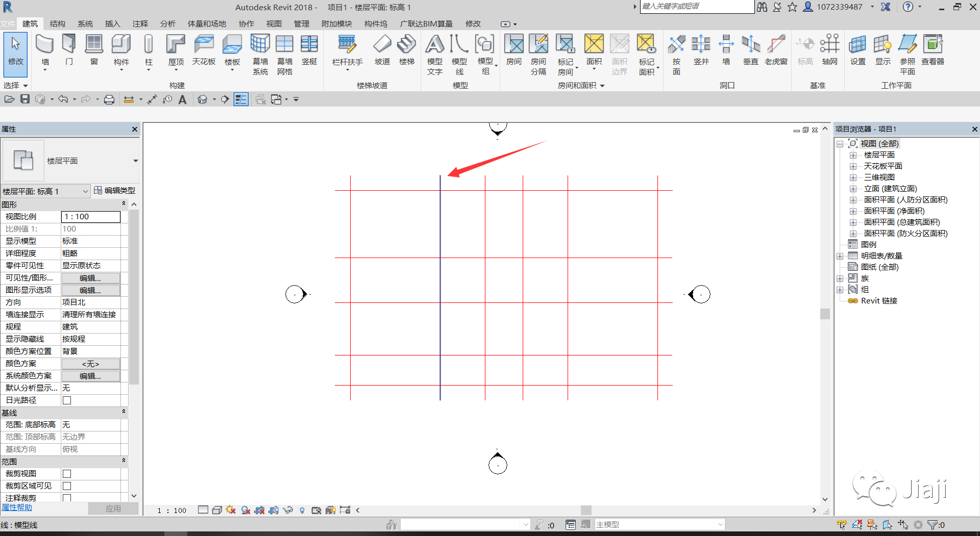980x536 pixels.
Task: Expand the 天花板平面 tree node
Action: tap(853, 166)
